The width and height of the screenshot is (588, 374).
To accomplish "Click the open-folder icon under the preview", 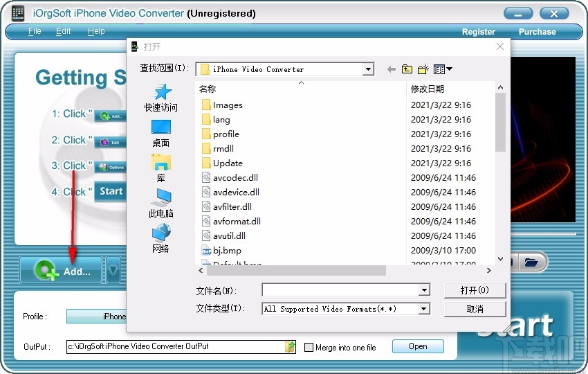I will [531, 262].
